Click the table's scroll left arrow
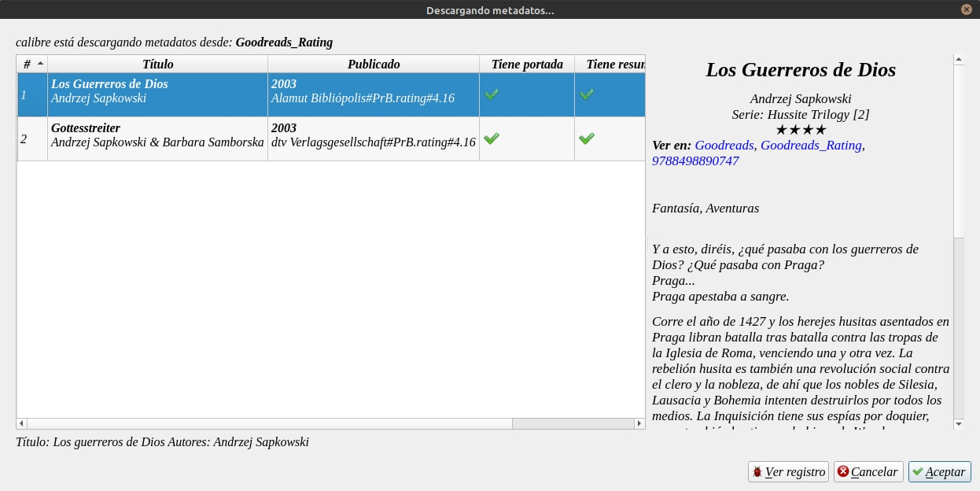This screenshot has width=980, height=491. pos(22,423)
